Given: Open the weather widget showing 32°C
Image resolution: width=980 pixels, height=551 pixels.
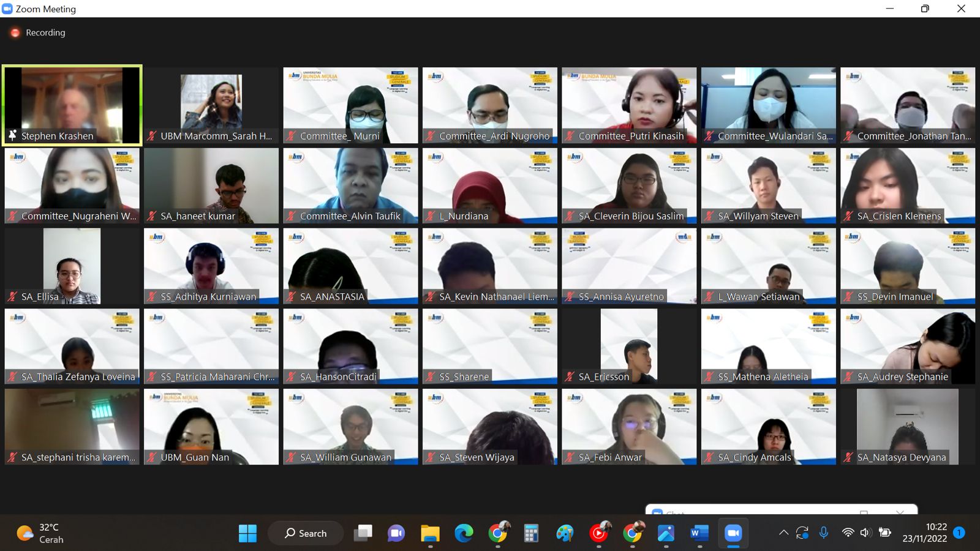Looking at the screenshot, I should [x=40, y=533].
